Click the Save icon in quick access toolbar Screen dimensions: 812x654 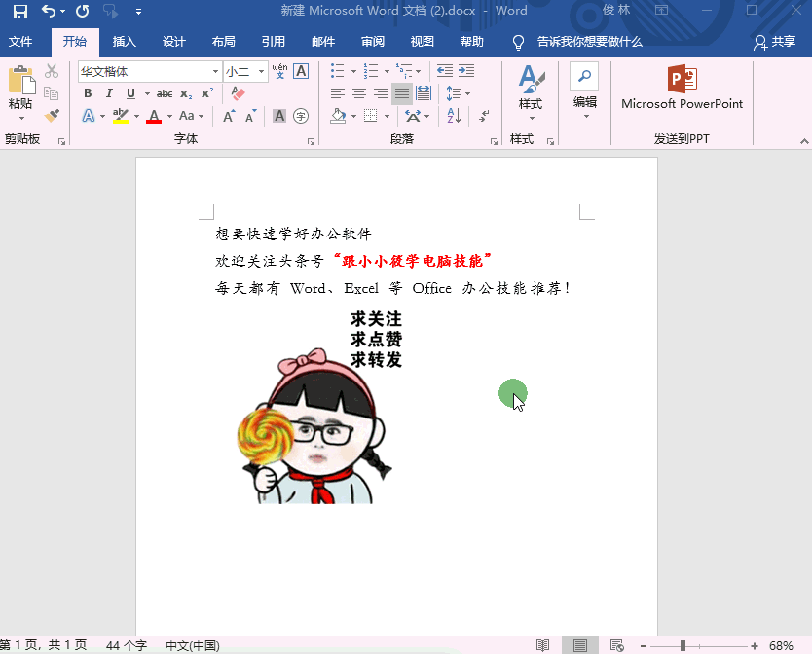(x=20, y=12)
